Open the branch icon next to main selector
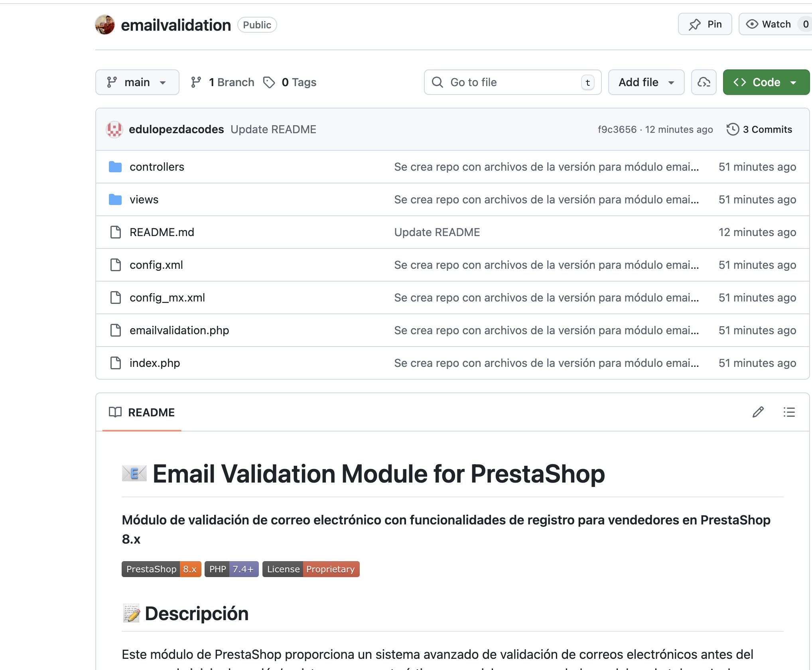812x670 pixels. (x=196, y=82)
